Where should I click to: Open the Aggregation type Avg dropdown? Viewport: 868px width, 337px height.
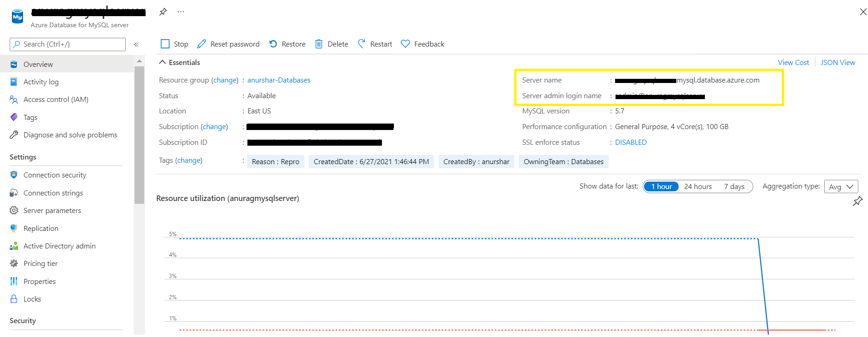point(841,186)
